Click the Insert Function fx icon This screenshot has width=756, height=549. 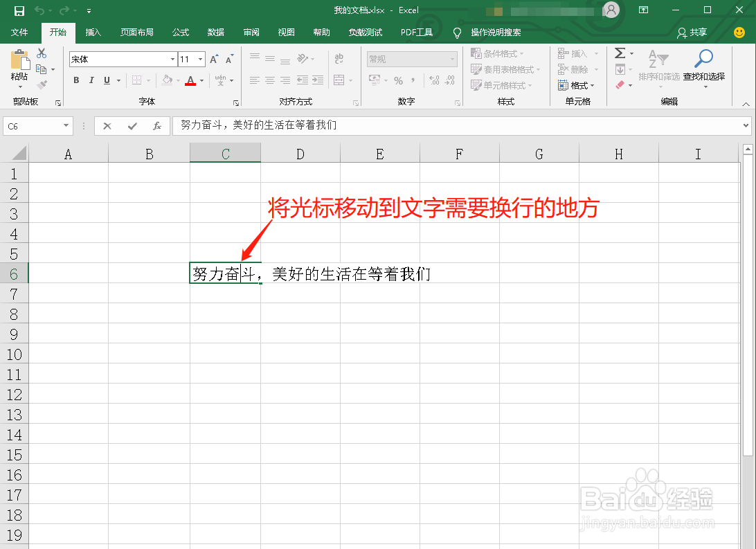157,125
